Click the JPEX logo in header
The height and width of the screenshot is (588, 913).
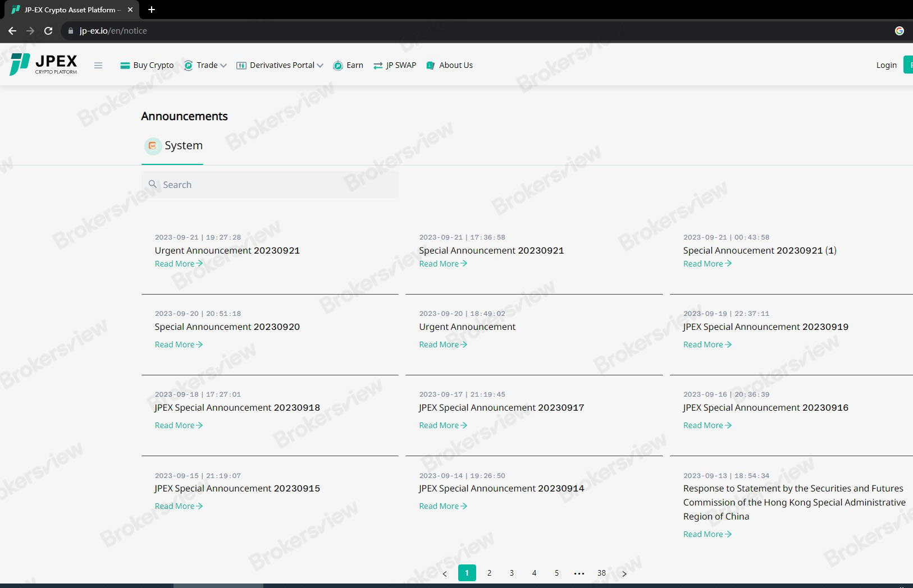(x=43, y=65)
